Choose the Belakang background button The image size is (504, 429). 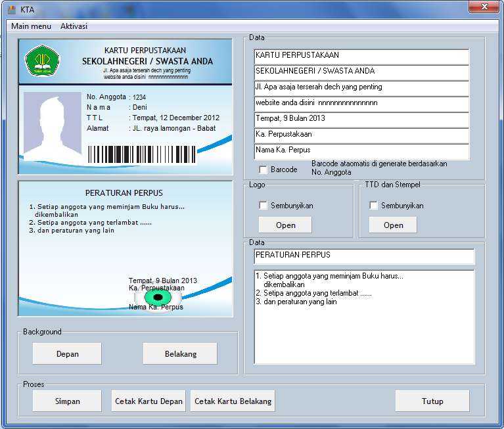[x=180, y=353]
